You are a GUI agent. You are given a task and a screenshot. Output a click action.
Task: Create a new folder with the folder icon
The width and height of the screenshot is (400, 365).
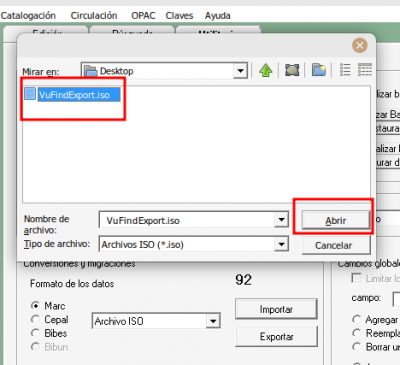[x=319, y=70]
